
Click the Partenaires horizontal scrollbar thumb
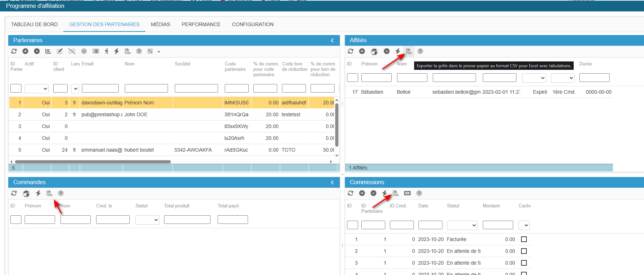93,162
